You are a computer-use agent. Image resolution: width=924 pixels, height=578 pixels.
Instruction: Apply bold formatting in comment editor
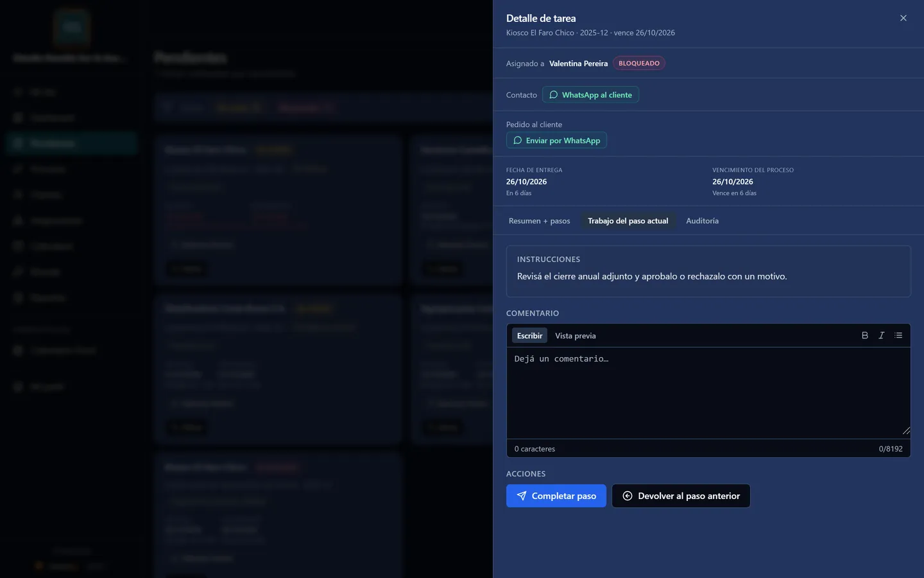click(x=864, y=335)
